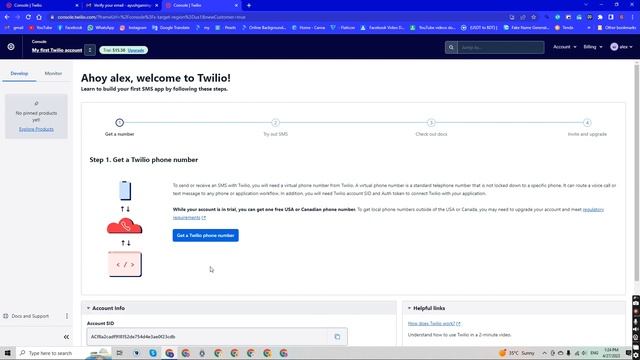Screen dimensions: 640x360
Task: Open the regulatory requirements link
Action: click(593, 209)
